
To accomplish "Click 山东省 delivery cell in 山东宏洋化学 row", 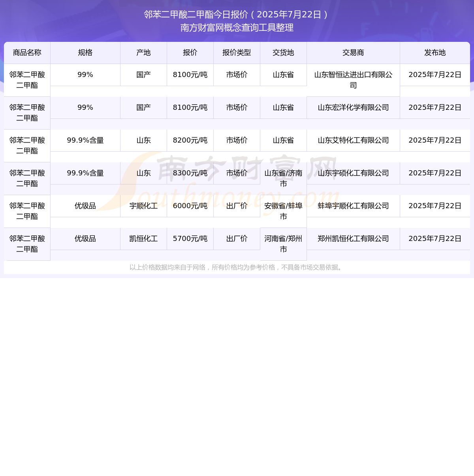I will [x=284, y=108].
